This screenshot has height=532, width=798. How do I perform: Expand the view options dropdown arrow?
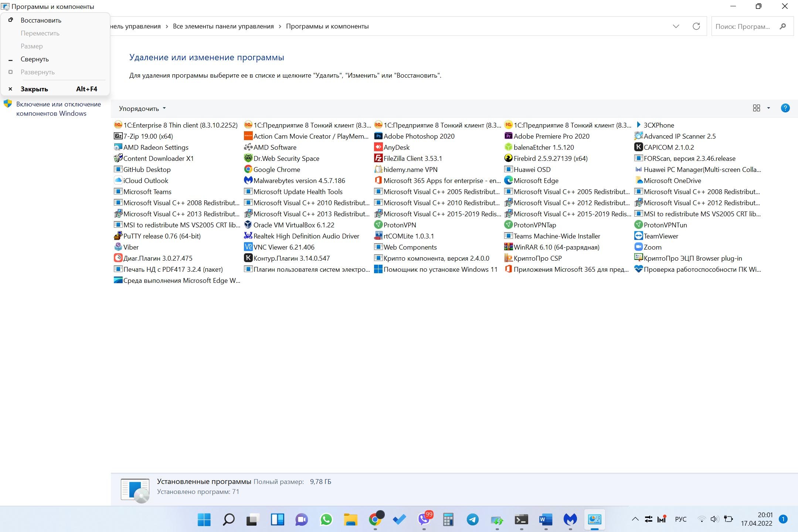768,108
